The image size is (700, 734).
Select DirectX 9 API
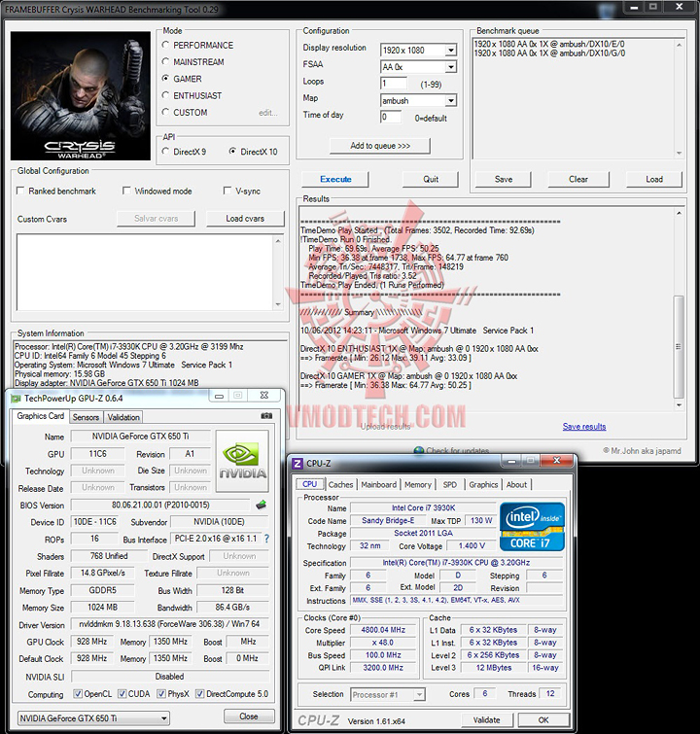coord(165,152)
